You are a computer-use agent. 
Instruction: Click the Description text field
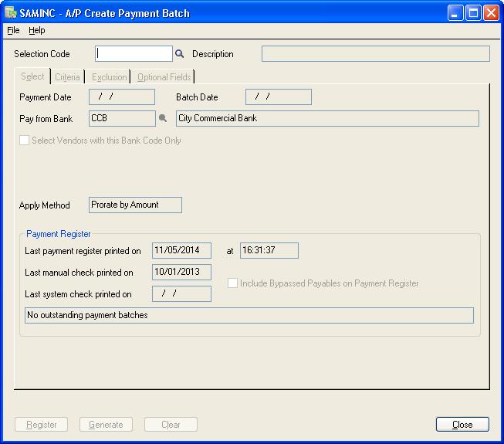pos(376,54)
